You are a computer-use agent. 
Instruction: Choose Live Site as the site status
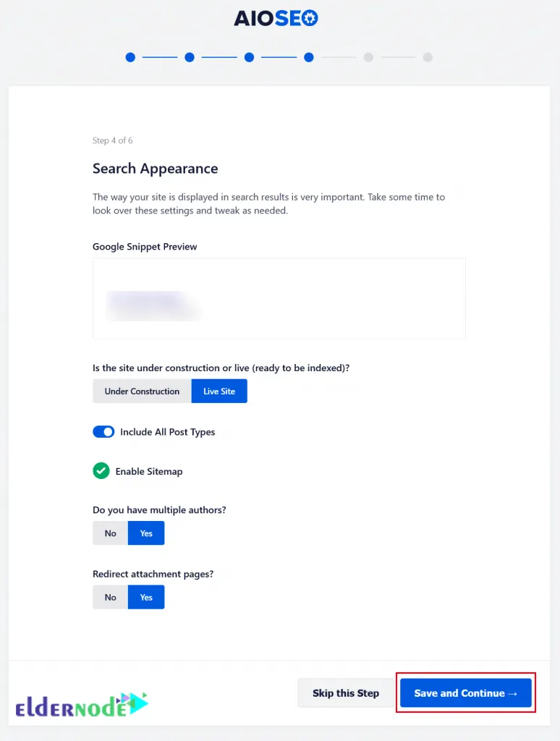pyautogui.click(x=219, y=391)
